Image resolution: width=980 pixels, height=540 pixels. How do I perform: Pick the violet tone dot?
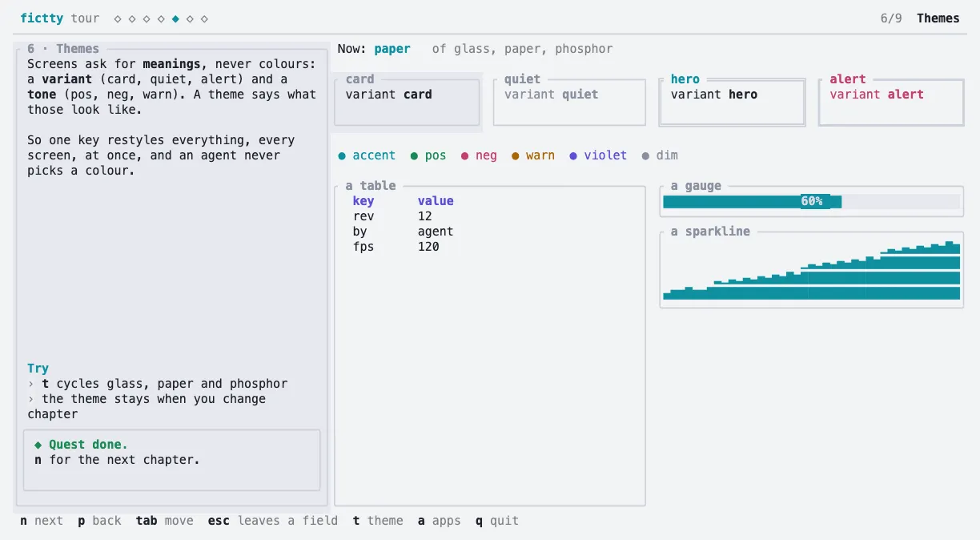tap(573, 155)
